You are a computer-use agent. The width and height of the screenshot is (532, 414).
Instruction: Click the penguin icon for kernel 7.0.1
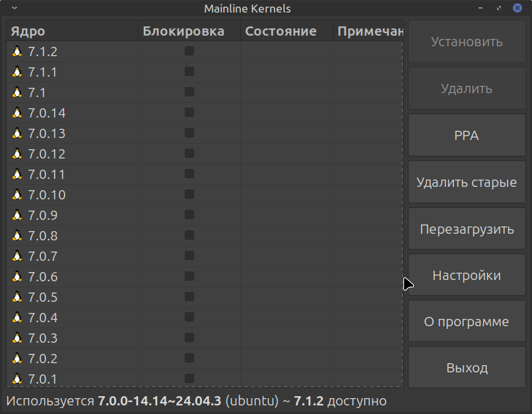click(x=17, y=379)
